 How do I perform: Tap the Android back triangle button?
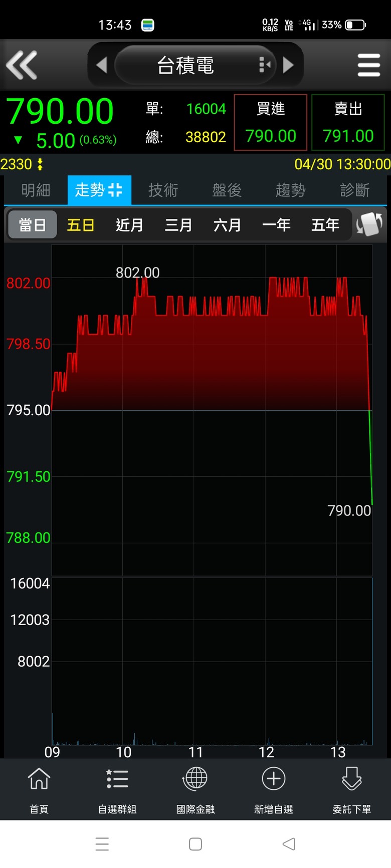point(289,844)
